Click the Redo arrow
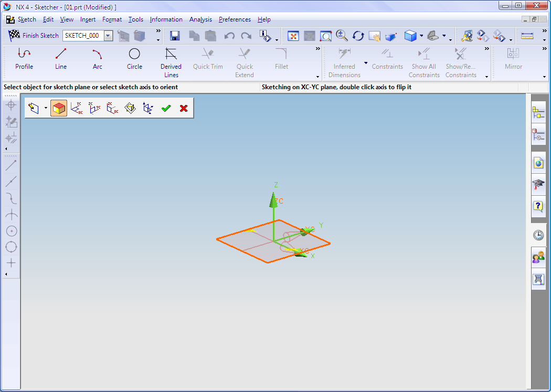Image resolution: width=551 pixels, height=392 pixels. 246,36
